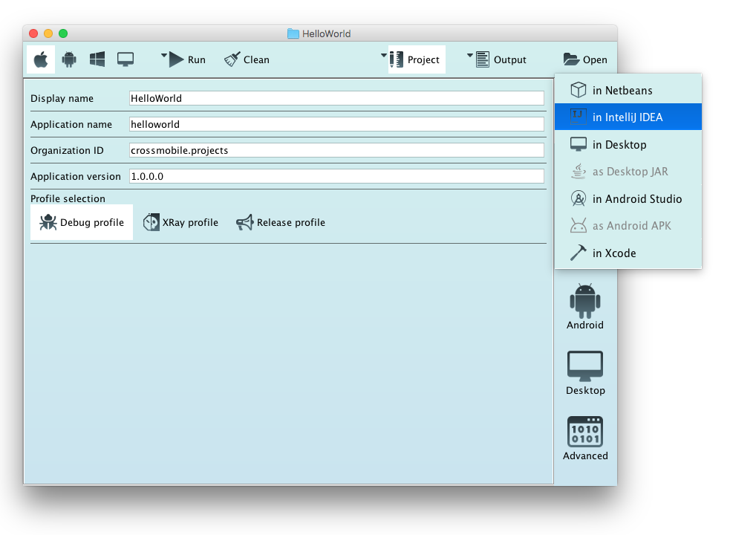Switch to the Project view
756x535 pixels.
click(417, 59)
